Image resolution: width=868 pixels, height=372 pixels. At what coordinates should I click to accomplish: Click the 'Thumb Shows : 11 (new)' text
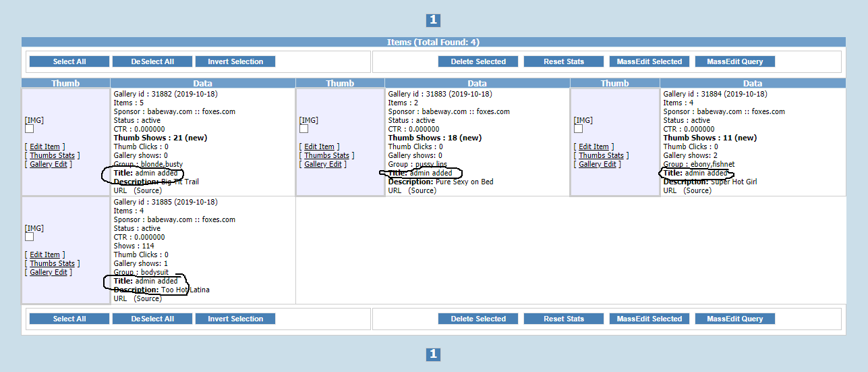pyautogui.click(x=710, y=138)
